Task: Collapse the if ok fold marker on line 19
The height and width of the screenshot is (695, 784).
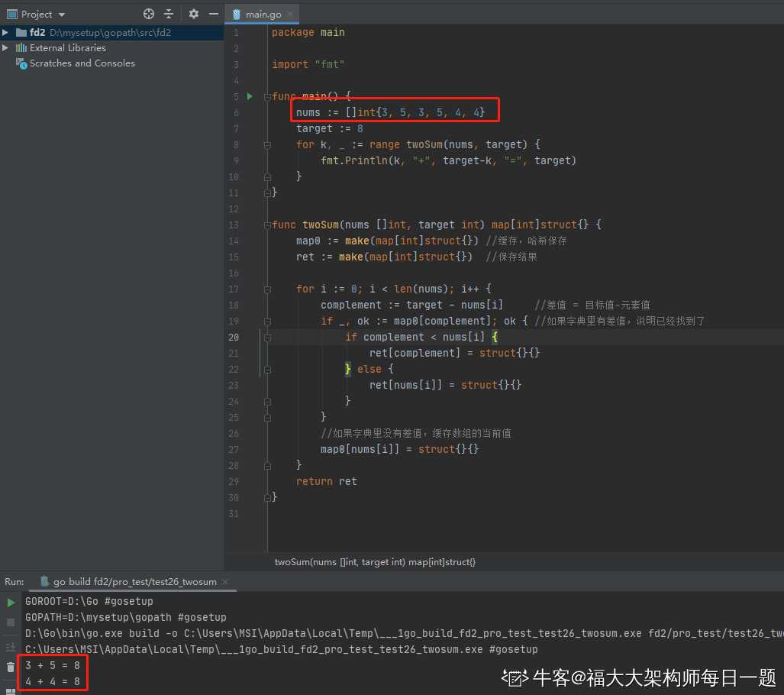Action: click(x=267, y=322)
